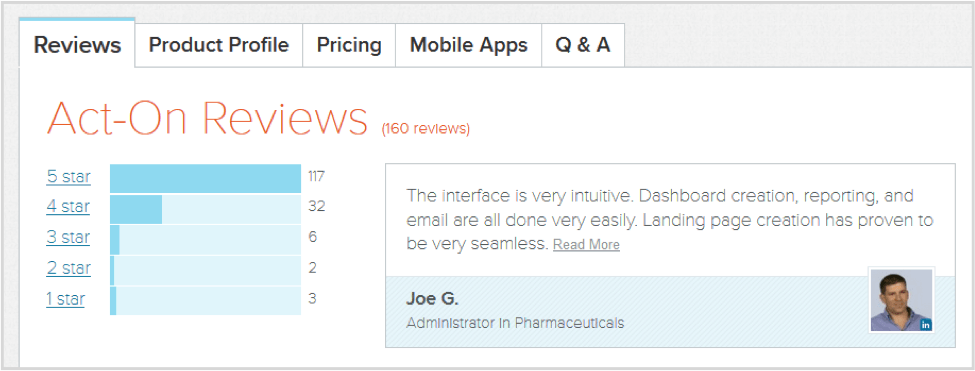Select the Pricing tab
This screenshot has width=975, height=371.
349,45
